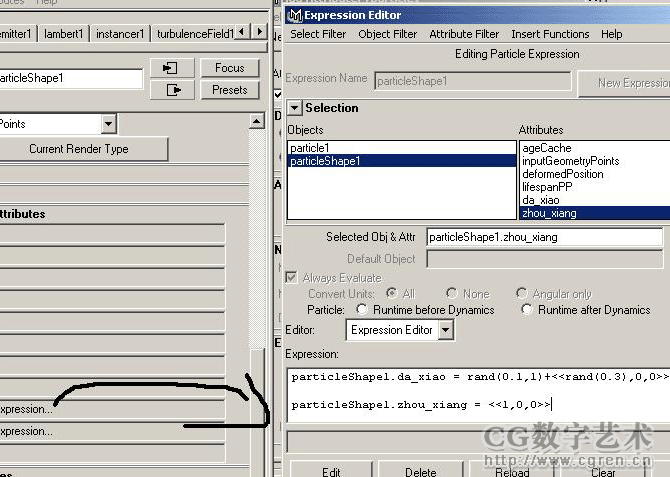Open the Editor dropdown showing Expression Editor
This screenshot has width=670, height=477.
[x=446, y=330]
